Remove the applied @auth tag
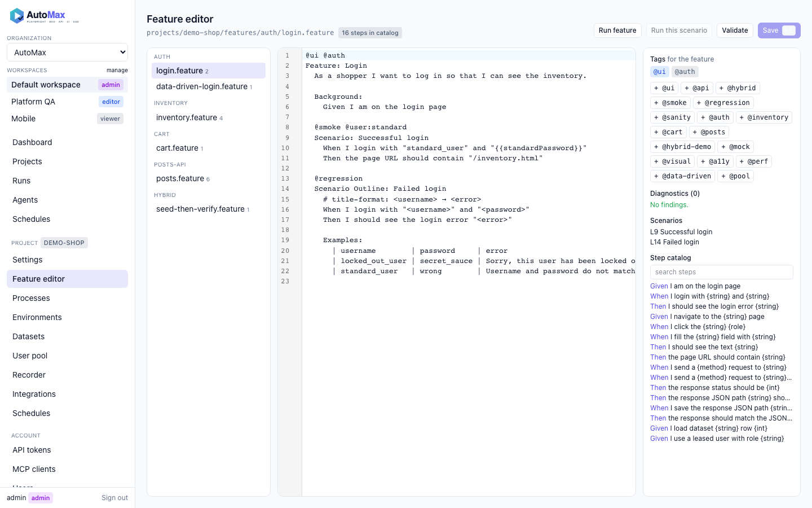Image resolution: width=812 pixels, height=508 pixels. coord(685,72)
